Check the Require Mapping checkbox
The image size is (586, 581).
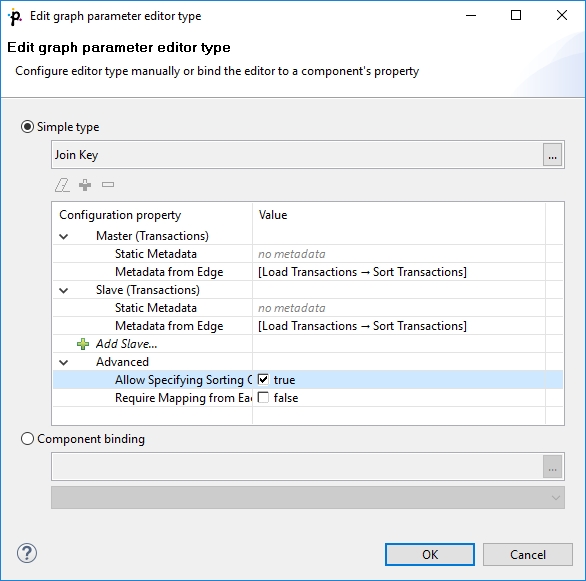(263, 398)
